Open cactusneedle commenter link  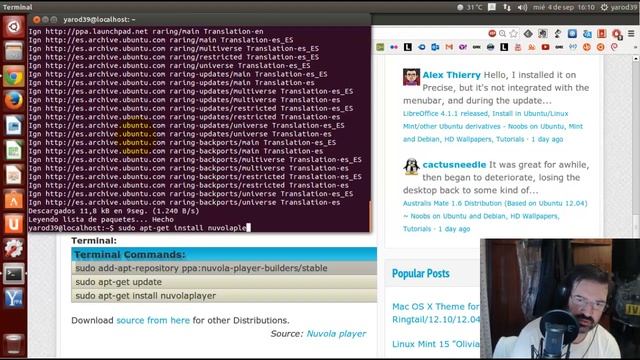click(454, 165)
